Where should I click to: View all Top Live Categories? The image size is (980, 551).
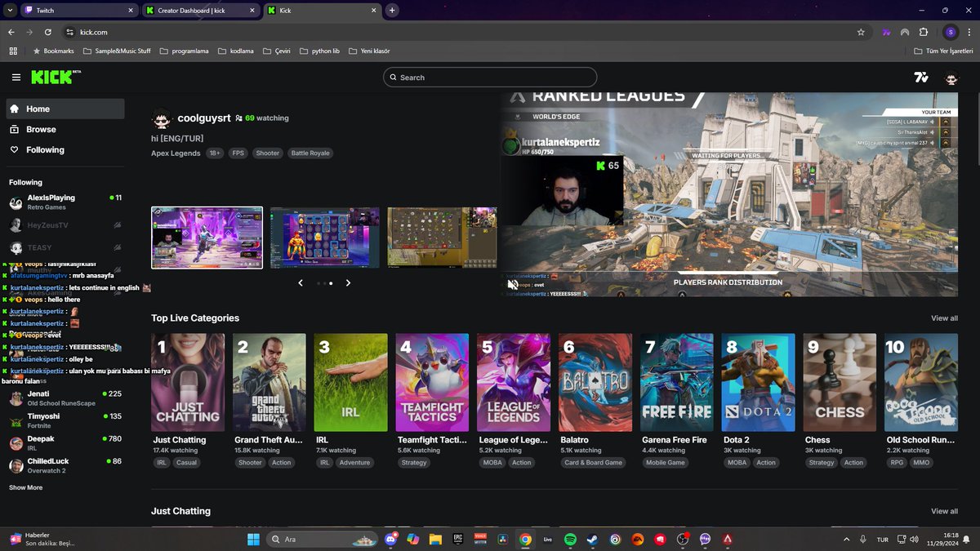point(944,318)
